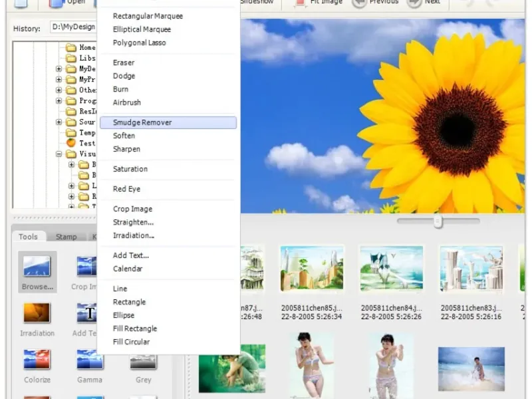Expand the Othe folder node
Screen dimensions: 532x399
(59, 90)
